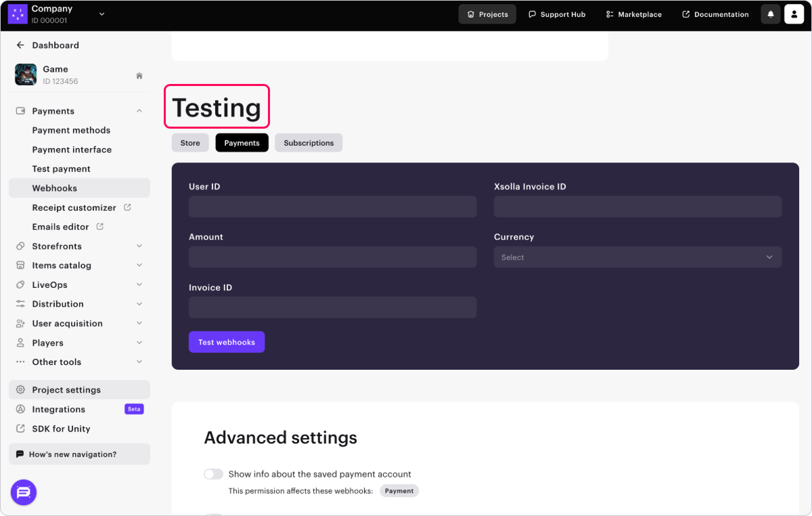Open the Documentation link
This screenshot has height=516, width=812.
[715, 14]
